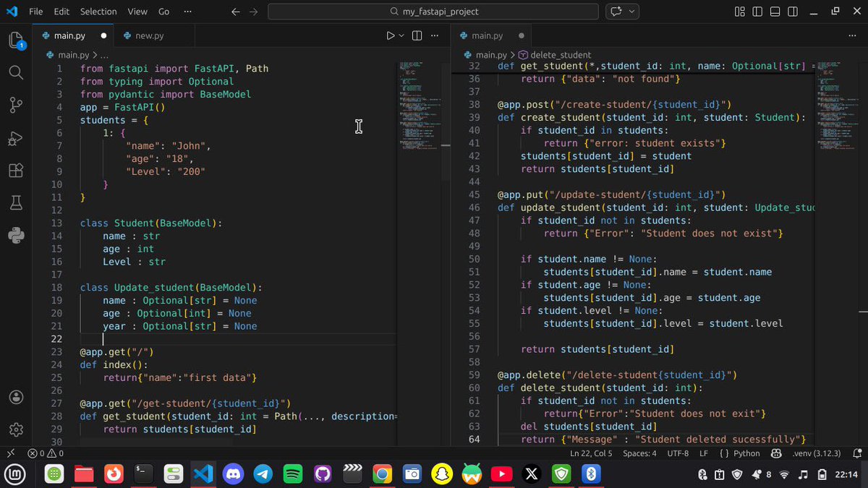The image size is (868, 488).
Task: Open the system clock showing 22:14
Action: pyautogui.click(x=846, y=474)
